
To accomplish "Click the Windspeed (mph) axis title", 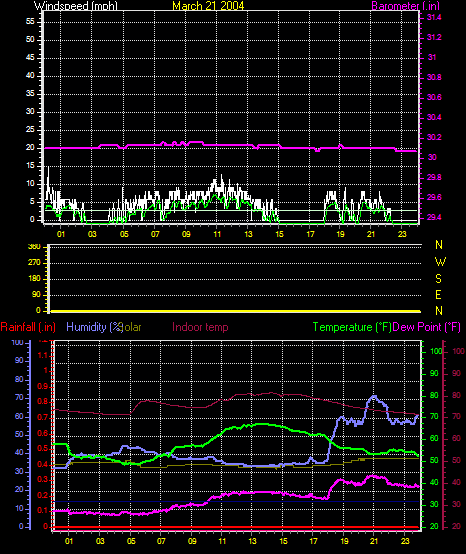I will [76, 6].
